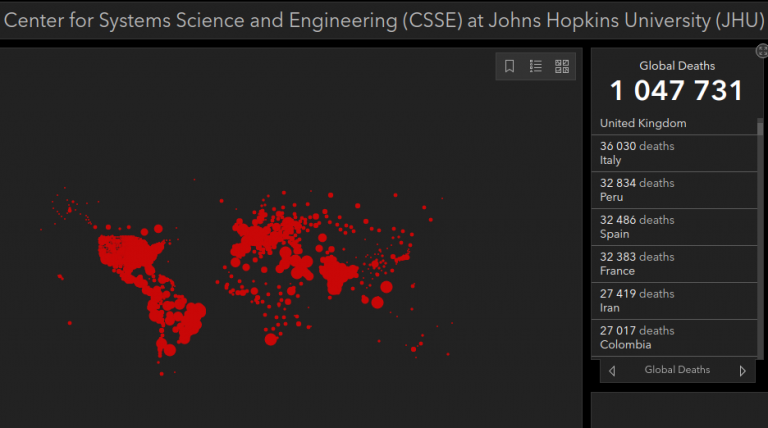
Task: Click the red bubble cluster over Europe
Action: click(x=265, y=235)
